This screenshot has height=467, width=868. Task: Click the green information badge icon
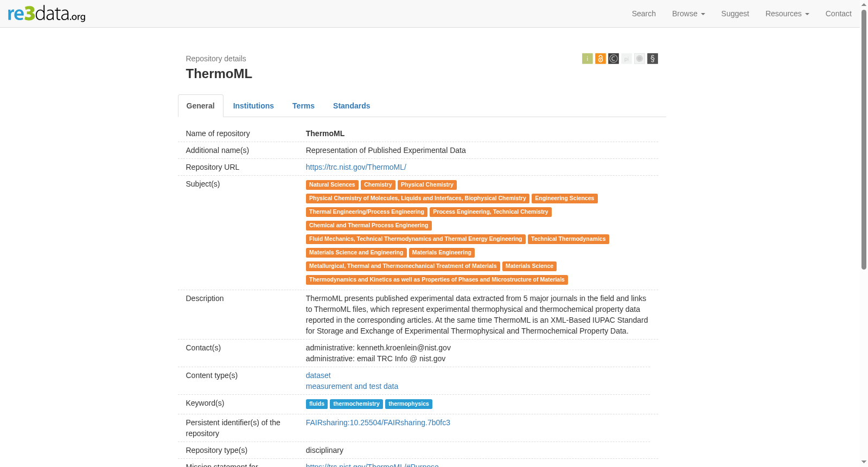[x=587, y=59]
